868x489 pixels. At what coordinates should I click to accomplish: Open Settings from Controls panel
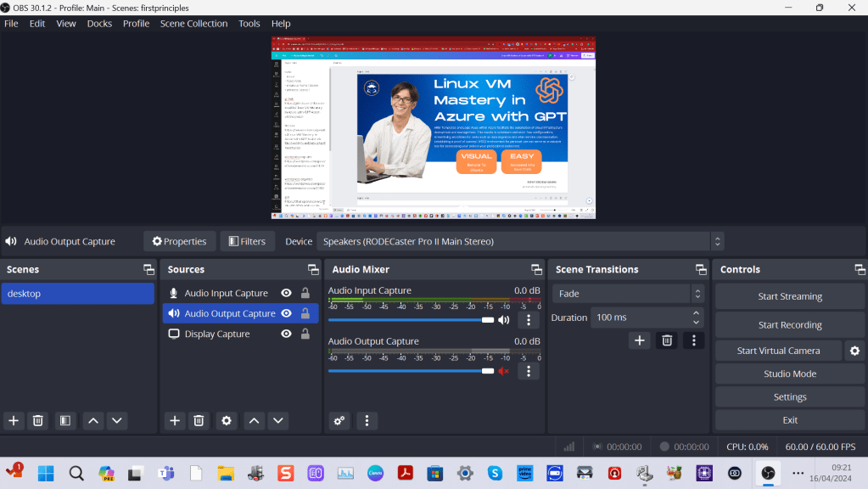pos(790,397)
